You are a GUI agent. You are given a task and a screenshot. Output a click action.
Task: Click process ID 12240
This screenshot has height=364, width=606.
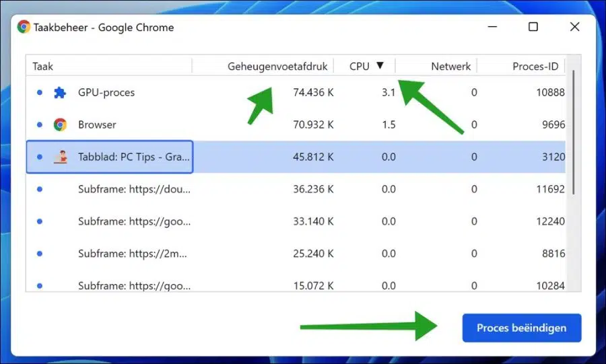pyautogui.click(x=550, y=221)
